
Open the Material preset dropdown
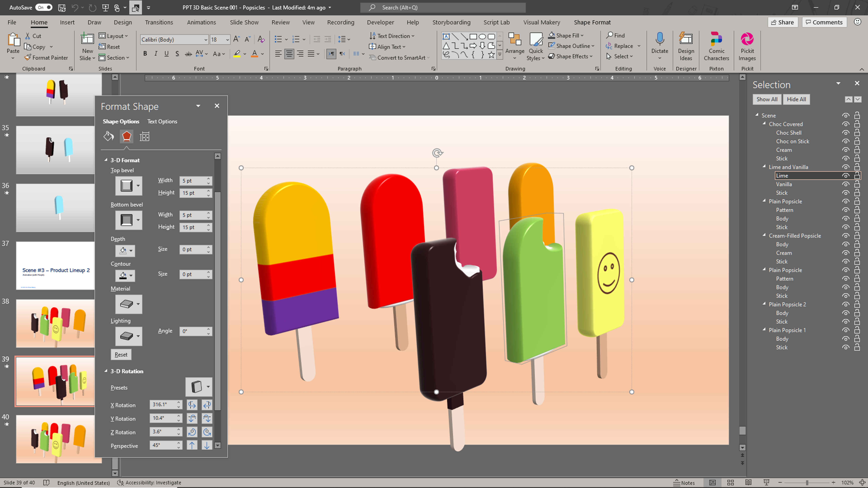[x=138, y=304]
